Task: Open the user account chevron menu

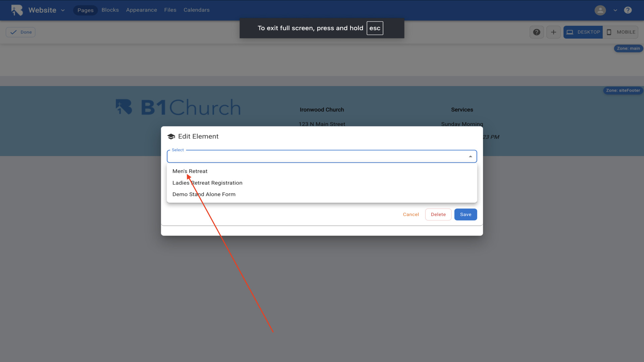Action: (x=615, y=10)
